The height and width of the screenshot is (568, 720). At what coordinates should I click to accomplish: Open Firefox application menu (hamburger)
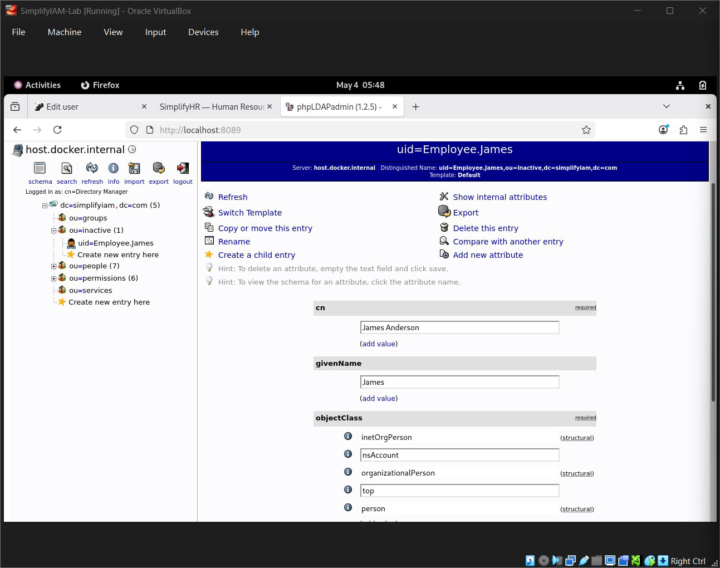coord(703,130)
